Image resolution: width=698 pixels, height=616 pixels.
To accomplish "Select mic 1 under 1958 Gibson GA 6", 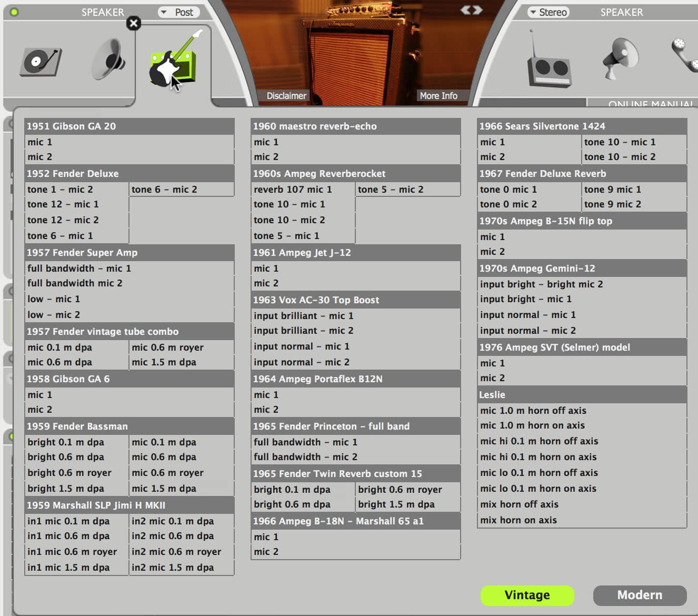I will click(129, 395).
